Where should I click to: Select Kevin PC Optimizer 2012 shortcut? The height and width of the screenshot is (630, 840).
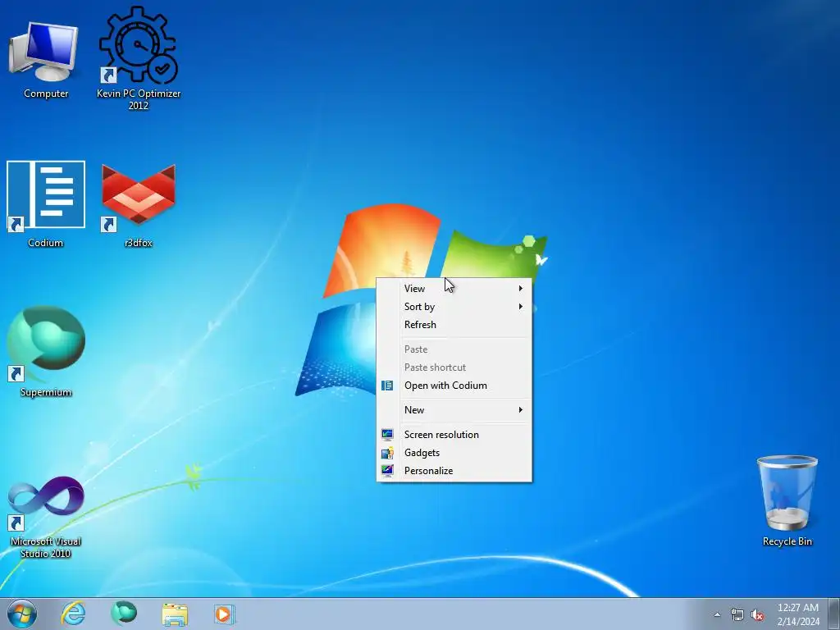(x=138, y=58)
